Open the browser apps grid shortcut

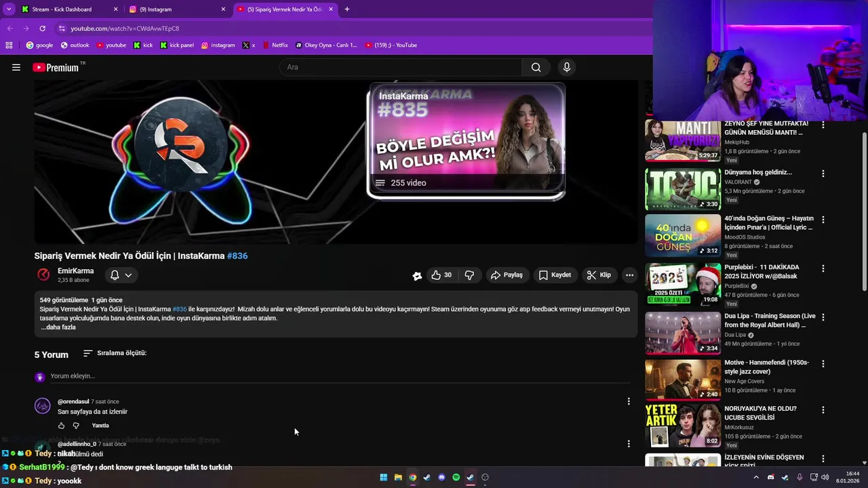coord(9,45)
